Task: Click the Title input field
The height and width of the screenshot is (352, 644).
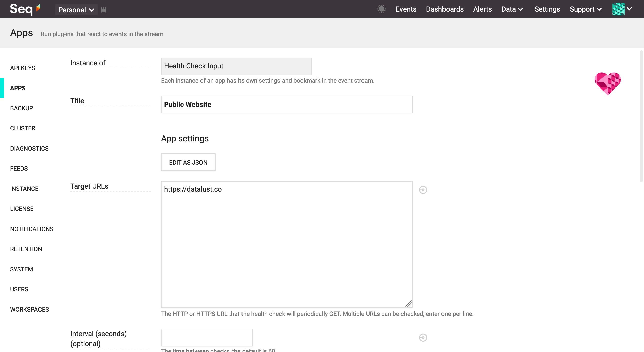Action: (x=287, y=104)
